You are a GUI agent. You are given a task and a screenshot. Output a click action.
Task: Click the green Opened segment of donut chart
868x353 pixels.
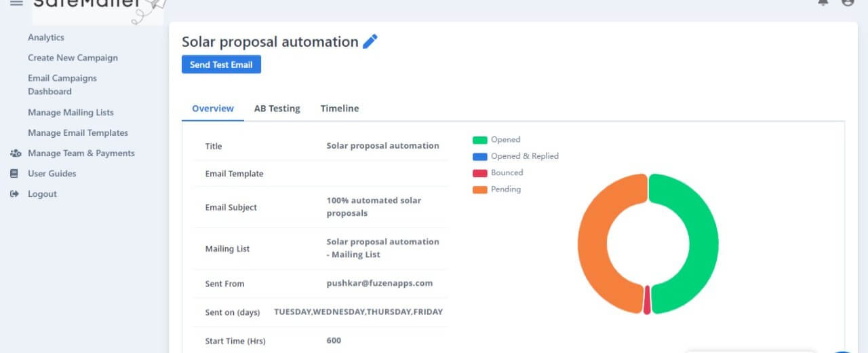click(x=704, y=243)
